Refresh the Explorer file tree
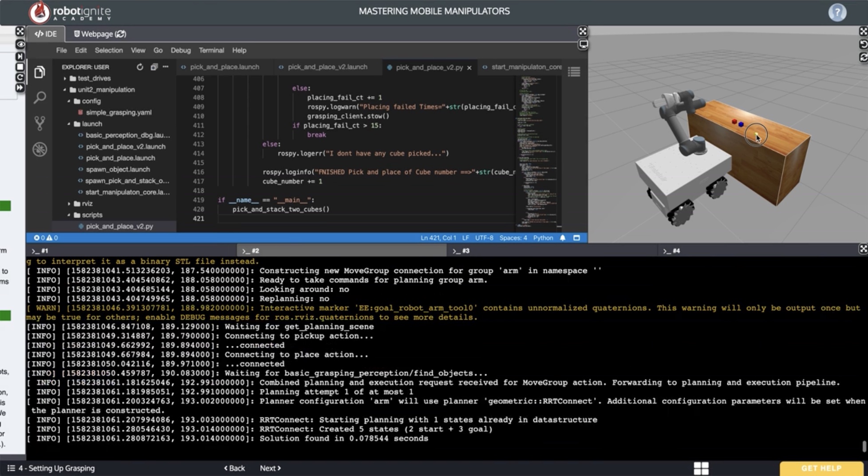The image size is (868, 476). click(140, 67)
